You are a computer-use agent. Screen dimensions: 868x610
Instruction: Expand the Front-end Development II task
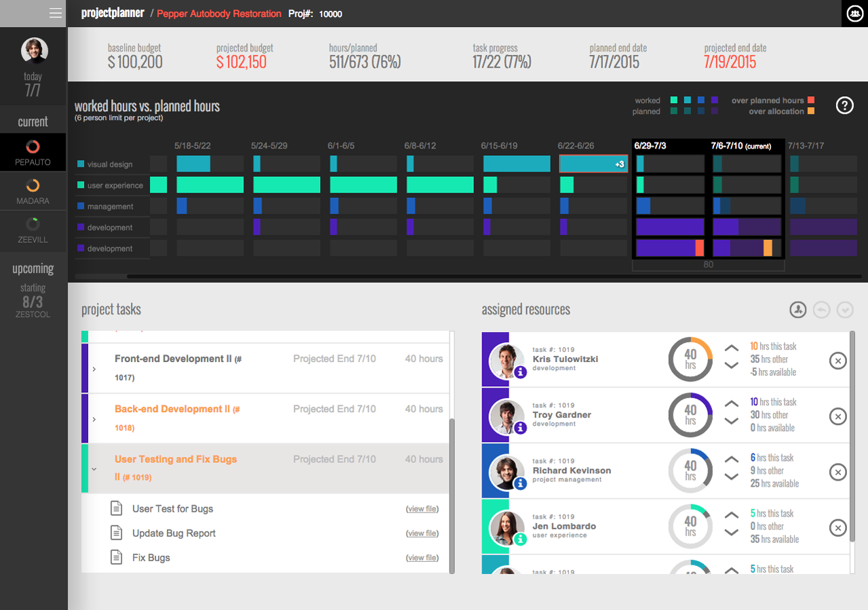pyautogui.click(x=94, y=369)
